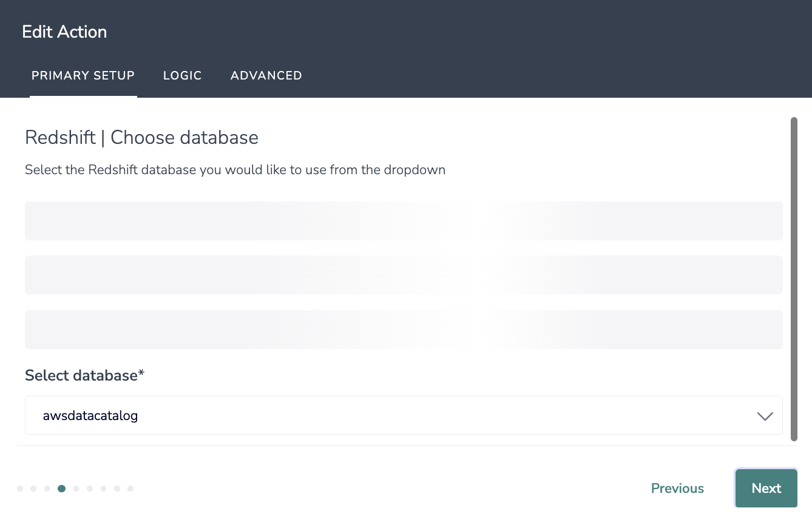
Task: Click the last step indicator dot
Action: tap(130, 489)
